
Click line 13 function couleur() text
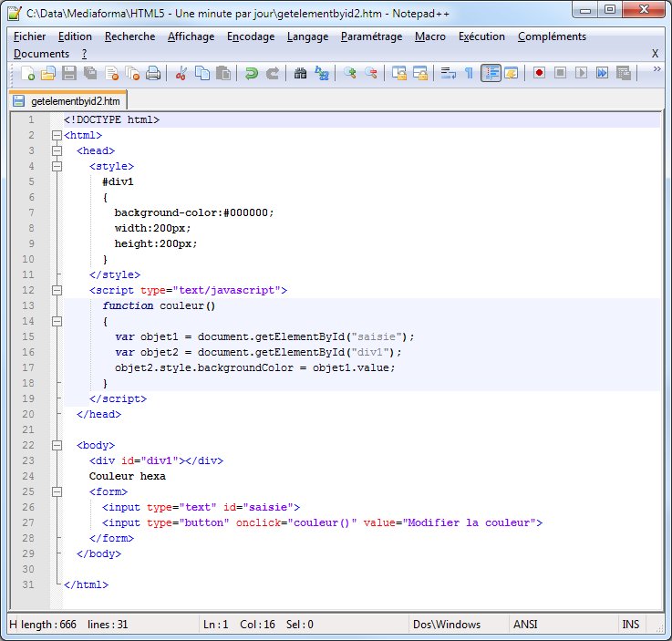[x=159, y=305]
